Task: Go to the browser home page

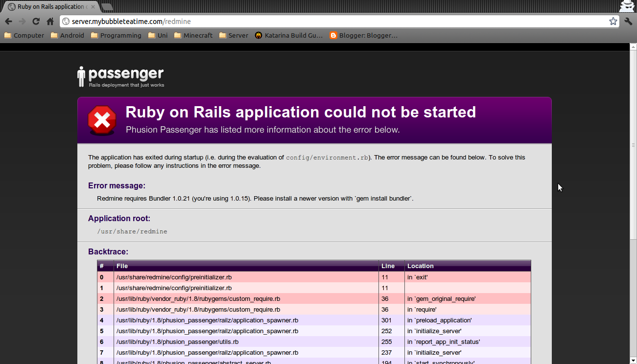Action: click(50, 22)
